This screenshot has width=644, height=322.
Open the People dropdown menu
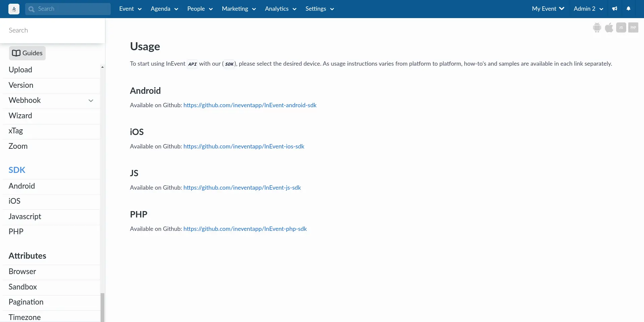coord(200,9)
